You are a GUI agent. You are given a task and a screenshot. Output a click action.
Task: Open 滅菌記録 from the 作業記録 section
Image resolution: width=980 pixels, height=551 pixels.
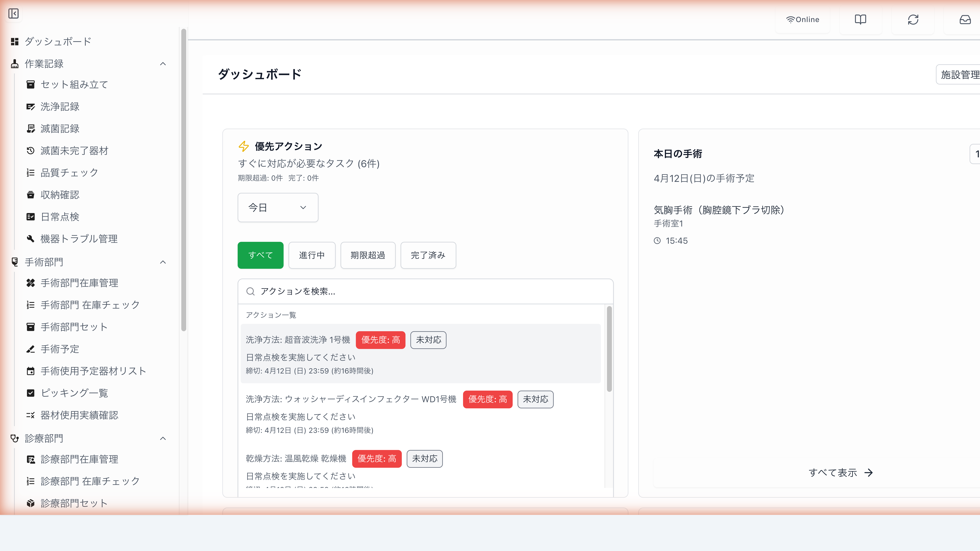59,129
